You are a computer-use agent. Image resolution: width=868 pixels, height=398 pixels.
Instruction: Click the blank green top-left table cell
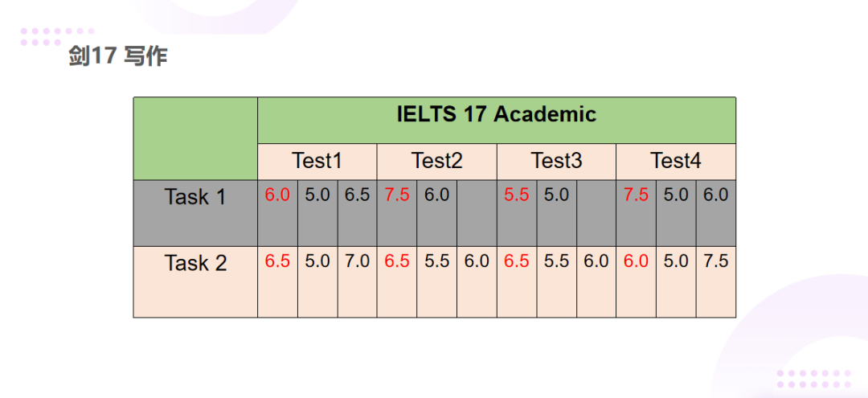[195, 138]
